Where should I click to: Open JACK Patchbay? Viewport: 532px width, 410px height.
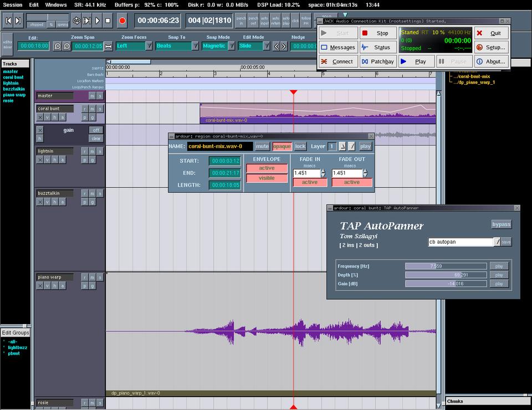(377, 61)
